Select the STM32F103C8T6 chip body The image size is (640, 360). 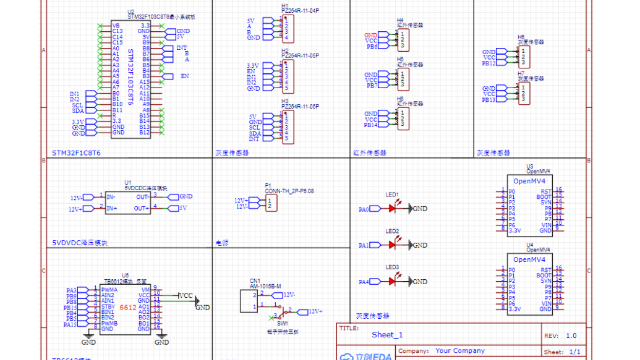click(x=131, y=80)
